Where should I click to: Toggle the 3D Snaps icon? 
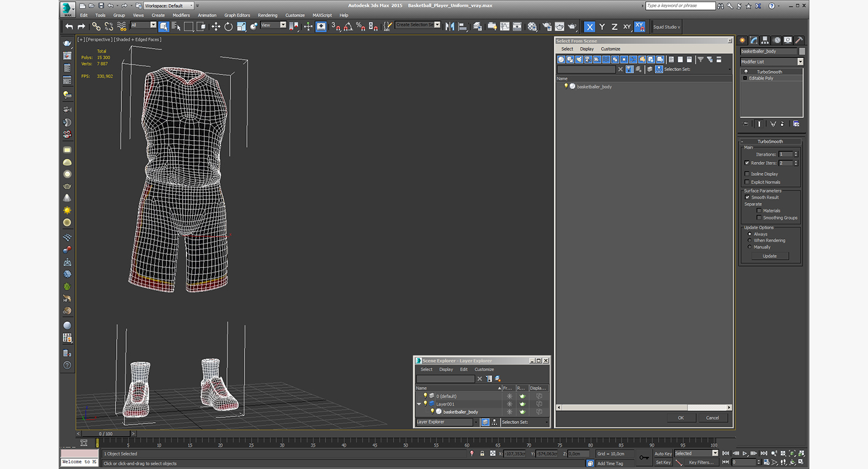click(336, 26)
